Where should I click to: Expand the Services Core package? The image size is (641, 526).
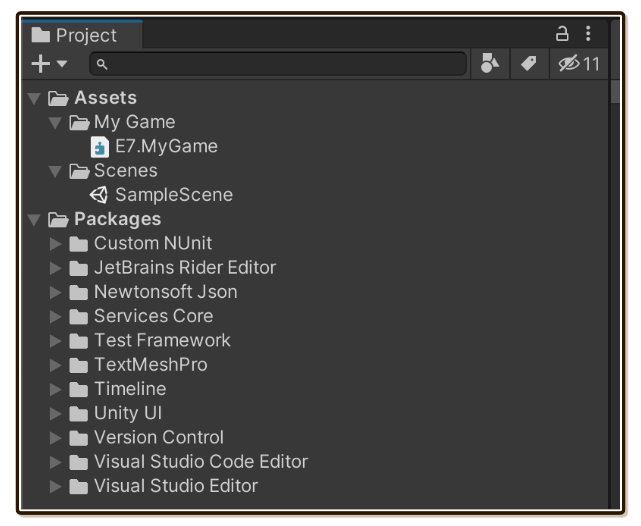55,316
